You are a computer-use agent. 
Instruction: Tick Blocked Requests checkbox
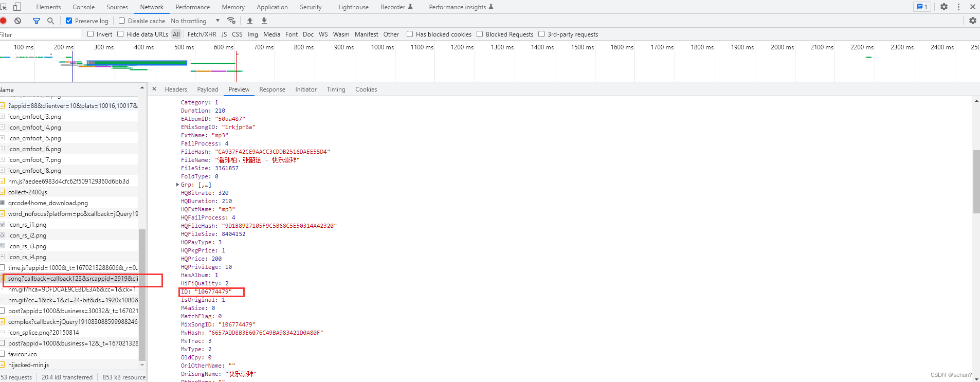(480, 34)
